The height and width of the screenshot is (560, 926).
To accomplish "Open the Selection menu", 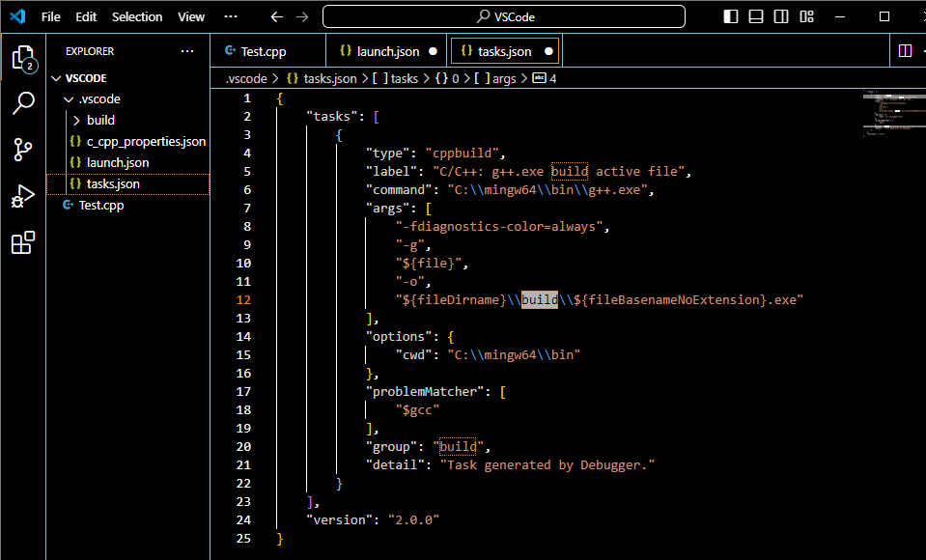I will point(137,16).
